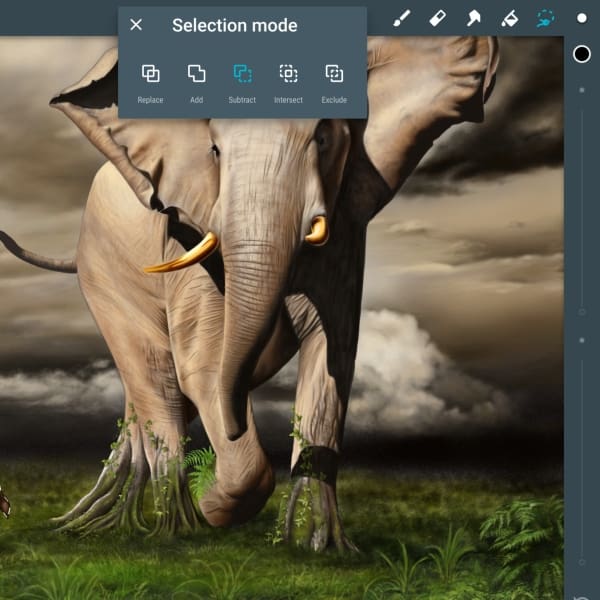Tap the white brush size dot
The height and width of the screenshot is (600, 600).
coord(581,18)
